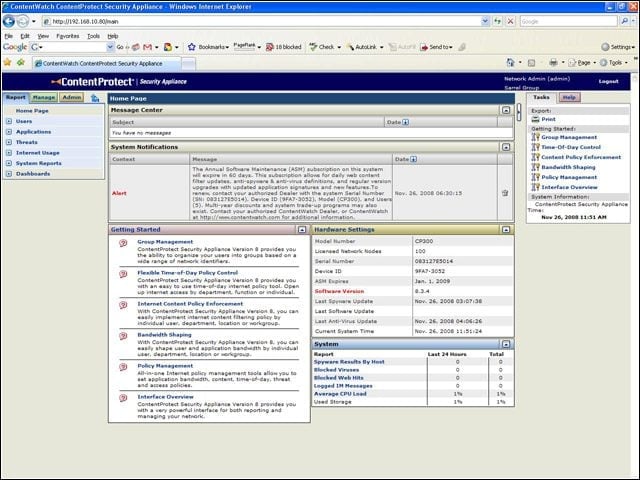Click the Check spelling toolbar item

[322, 47]
